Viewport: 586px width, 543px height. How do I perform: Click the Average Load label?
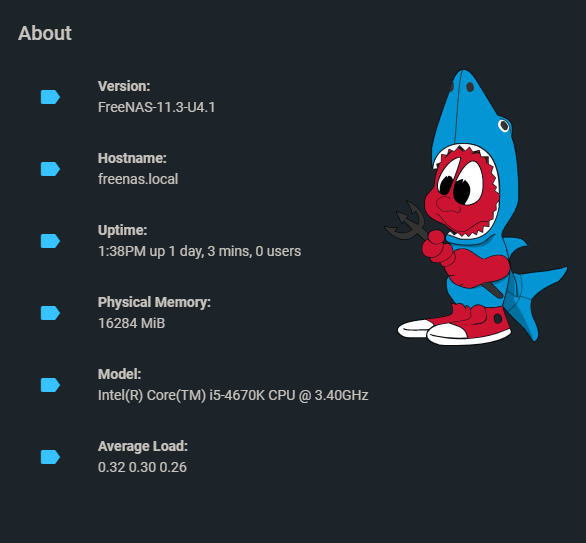coord(142,446)
